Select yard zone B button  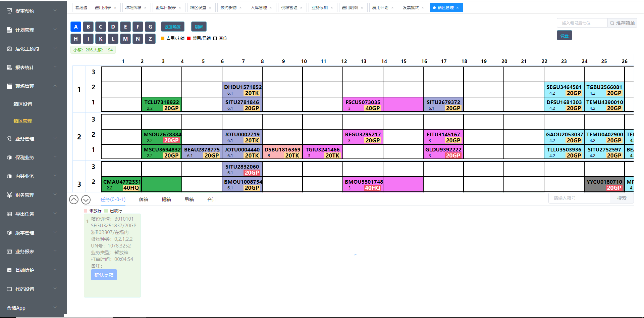pos(88,27)
